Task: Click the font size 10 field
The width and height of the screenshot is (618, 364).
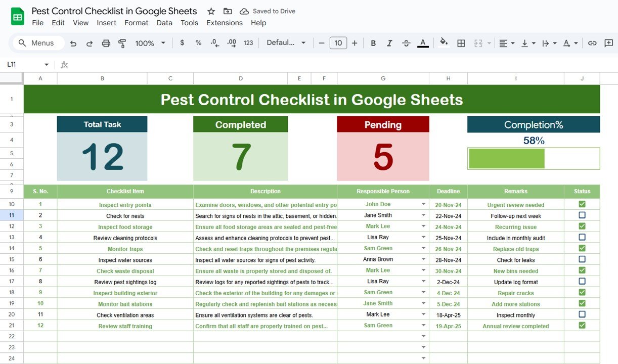Action: [338, 43]
